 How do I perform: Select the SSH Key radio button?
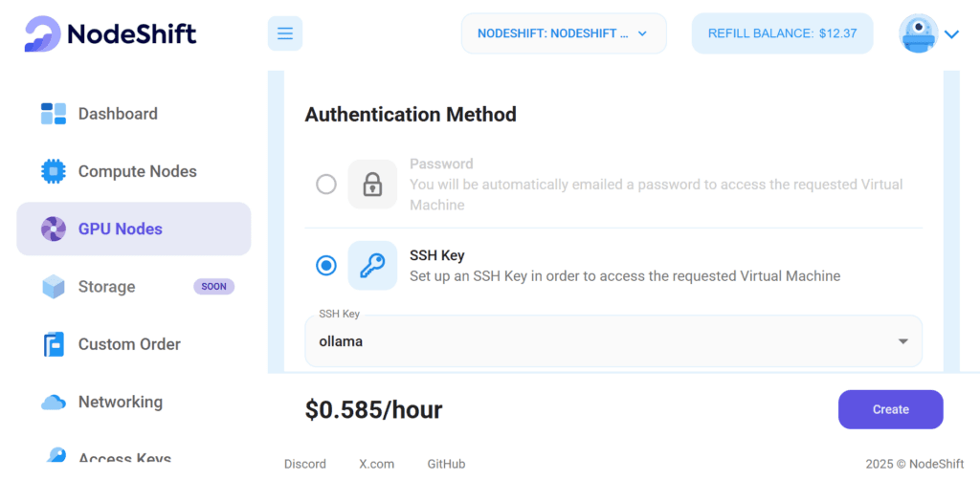coord(325,266)
